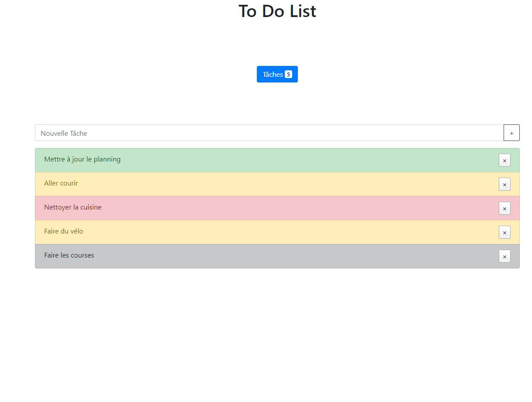Click the 'To Do List' heading

[x=277, y=11]
